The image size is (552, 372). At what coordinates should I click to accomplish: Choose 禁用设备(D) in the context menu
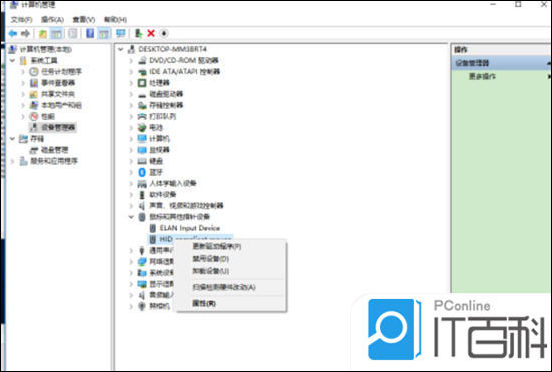tap(211, 259)
